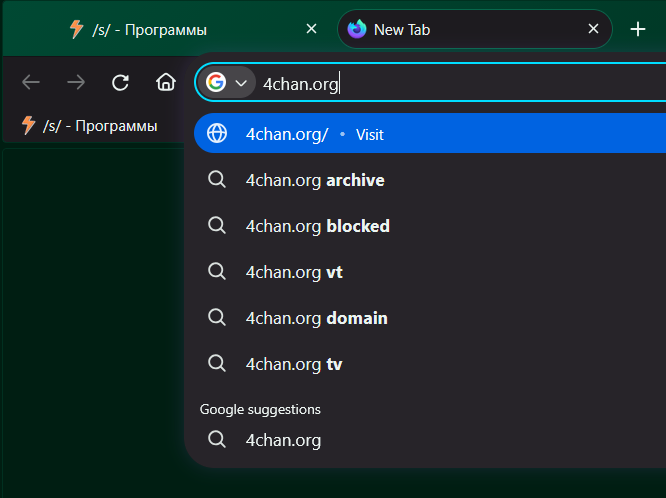Click the search icon beside 4chan.org blocked
666x498 pixels.
[x=217, y=226]
